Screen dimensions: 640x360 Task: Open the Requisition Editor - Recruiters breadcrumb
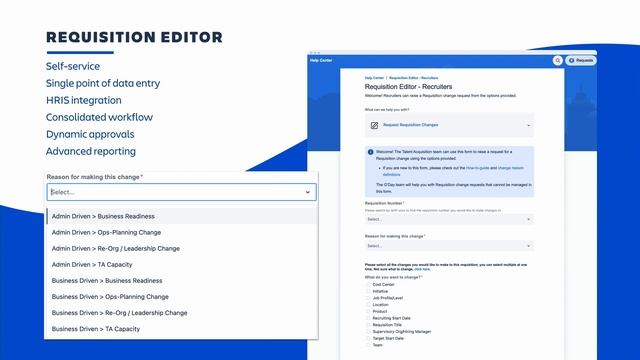point(413,78)
